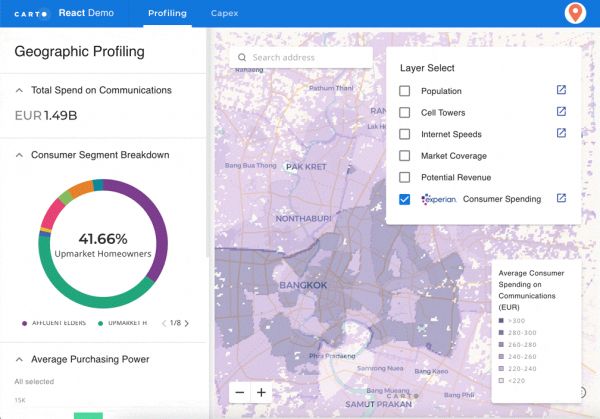Viewport: 600px width, 419px height.
Task: Collapse the Average Purchasing Power widget
Action: (x=19, y=359)
